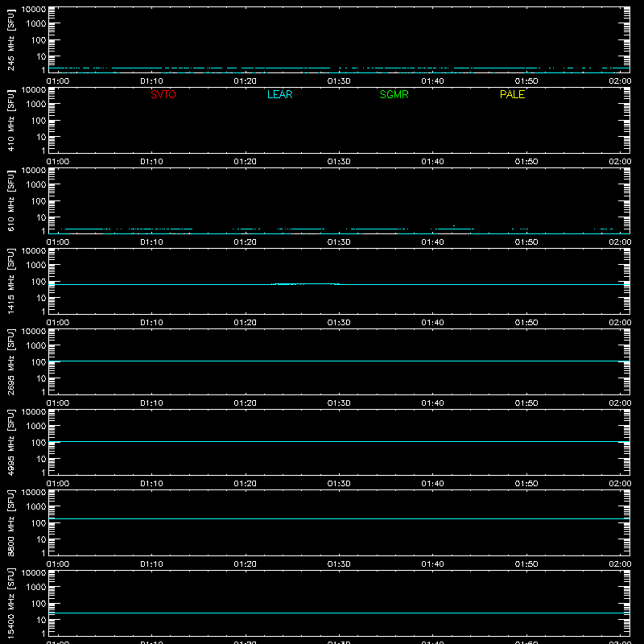Screen dimensions: 644x644
Task: Click the cyan LEAR station label
Action: tap(279, 94)
